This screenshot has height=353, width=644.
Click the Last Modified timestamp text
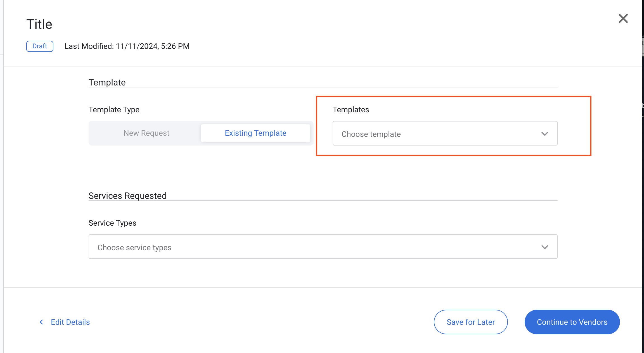click(127, 46)
